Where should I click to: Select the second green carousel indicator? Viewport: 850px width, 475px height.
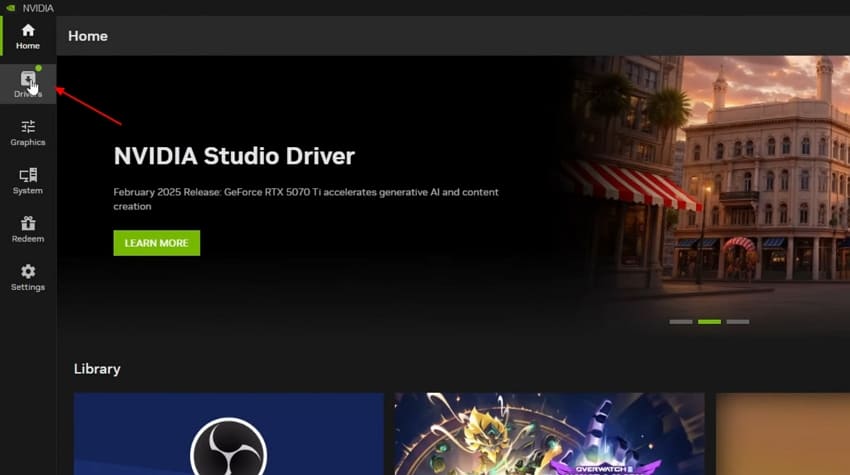[709, 322]
